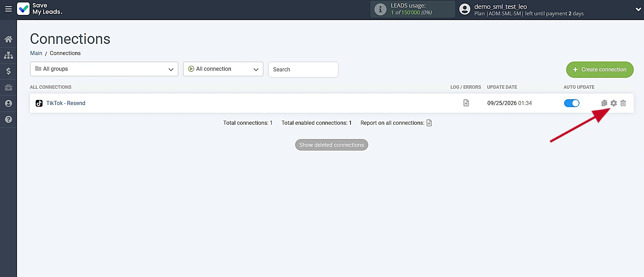Open the billing dollar sidebar icon
Screen dimensions: 644x277
[x=9, y=71]
